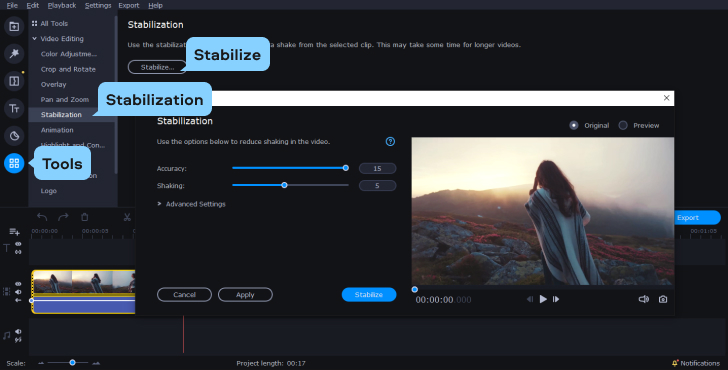Select the Logo tool
728x370 pixels.
(x=49, y=191)
